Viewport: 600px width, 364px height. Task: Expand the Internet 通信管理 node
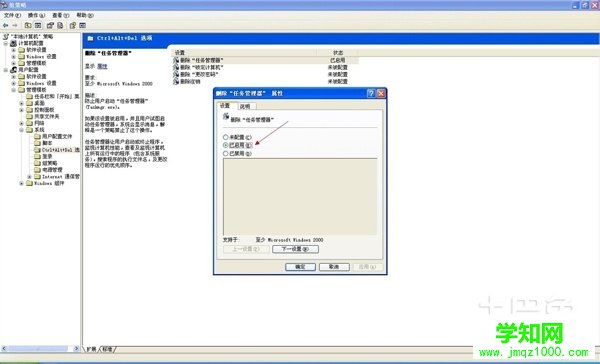pos(29,176)
